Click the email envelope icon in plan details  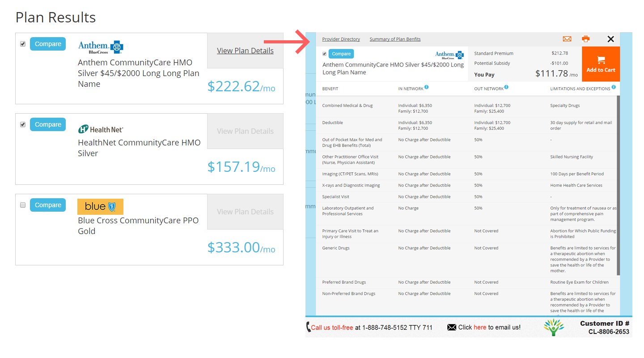pos(567,39)
